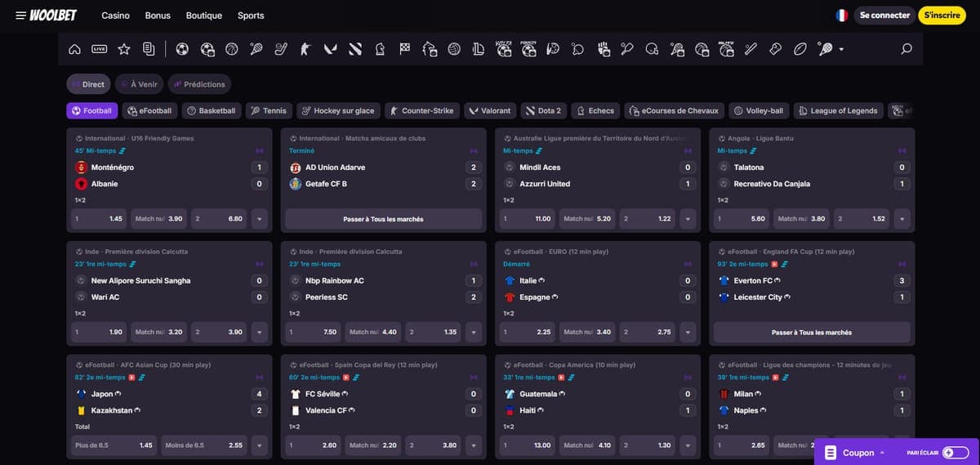Show more sports via toolbar arrow

click(x=841, y=49)
